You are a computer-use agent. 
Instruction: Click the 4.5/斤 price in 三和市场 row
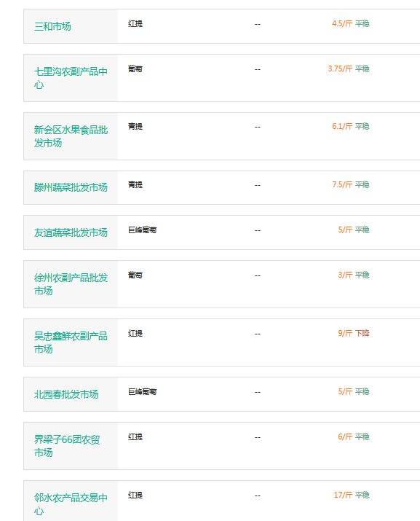click(x=342, y=23)
